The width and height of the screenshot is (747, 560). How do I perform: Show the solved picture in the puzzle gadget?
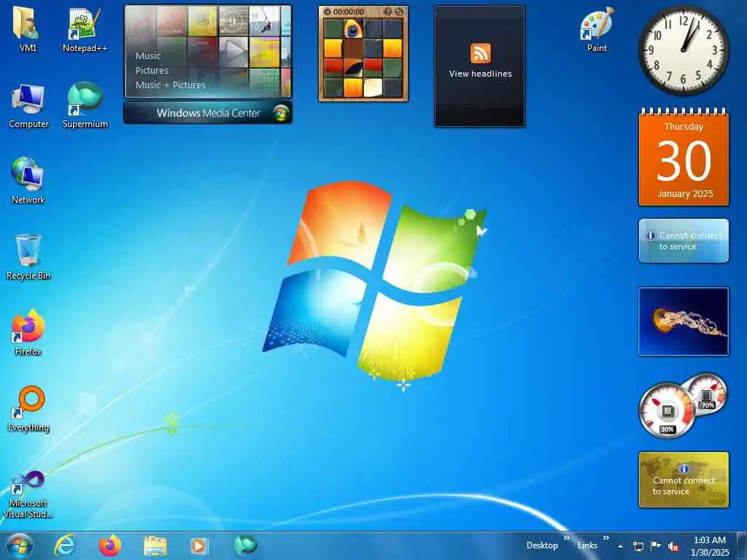pyautogui.click(x=388, y=12)
